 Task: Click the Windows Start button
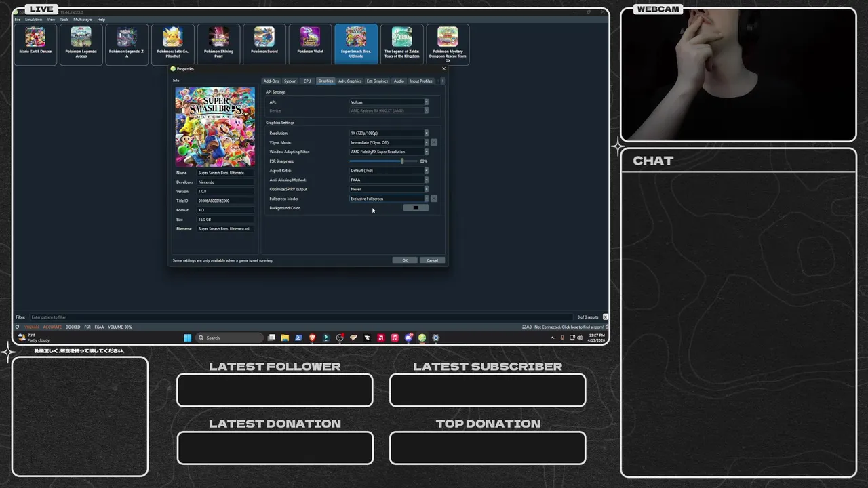coord(187,338)
